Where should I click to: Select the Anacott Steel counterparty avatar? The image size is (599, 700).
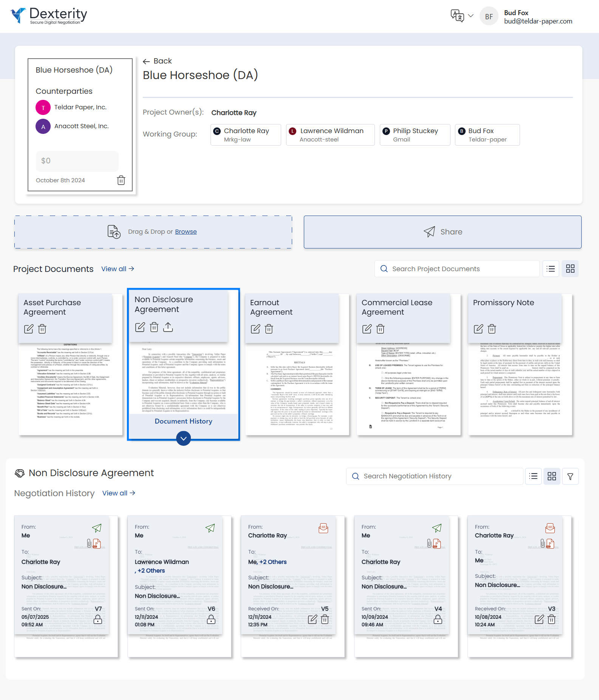[43, 127]
